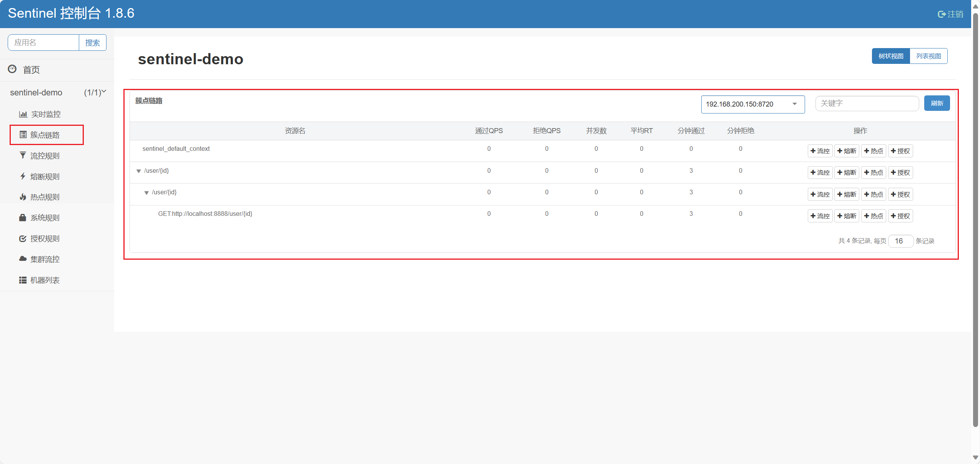Click the circuit breaker rules lightning icon

click(x=23, y=176)
